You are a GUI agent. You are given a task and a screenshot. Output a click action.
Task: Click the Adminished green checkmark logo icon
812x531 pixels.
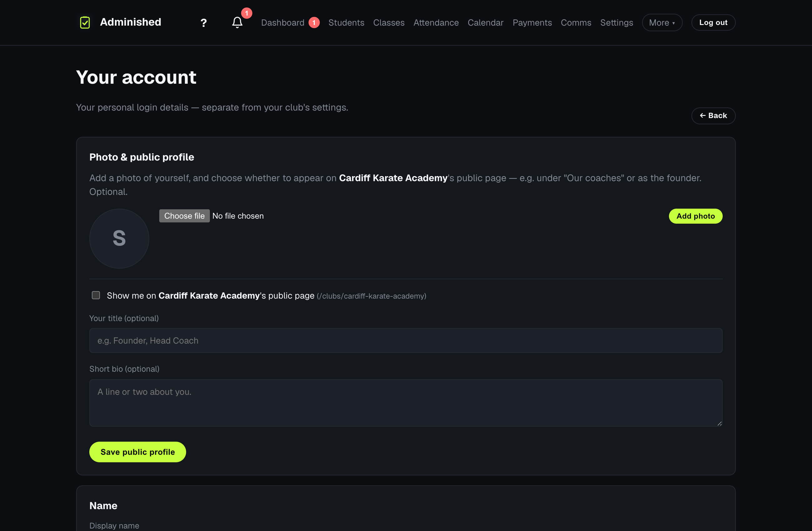point(85,22)
